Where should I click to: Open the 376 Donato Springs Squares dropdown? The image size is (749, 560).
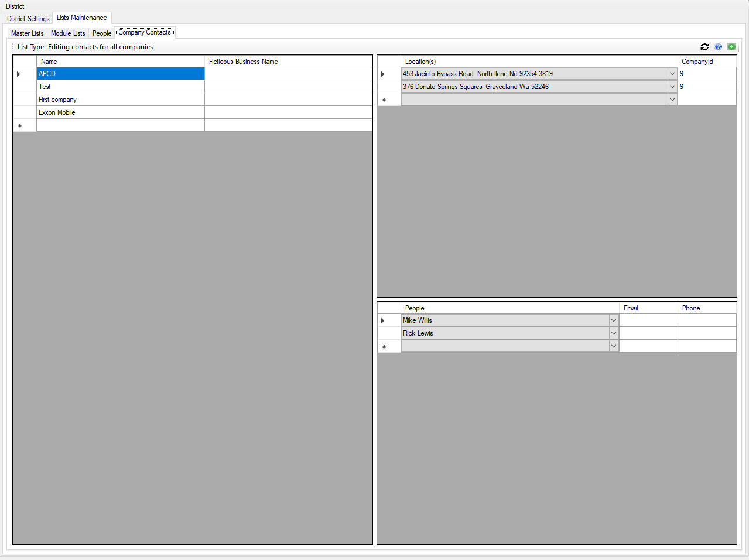click(x=672, y=87)
